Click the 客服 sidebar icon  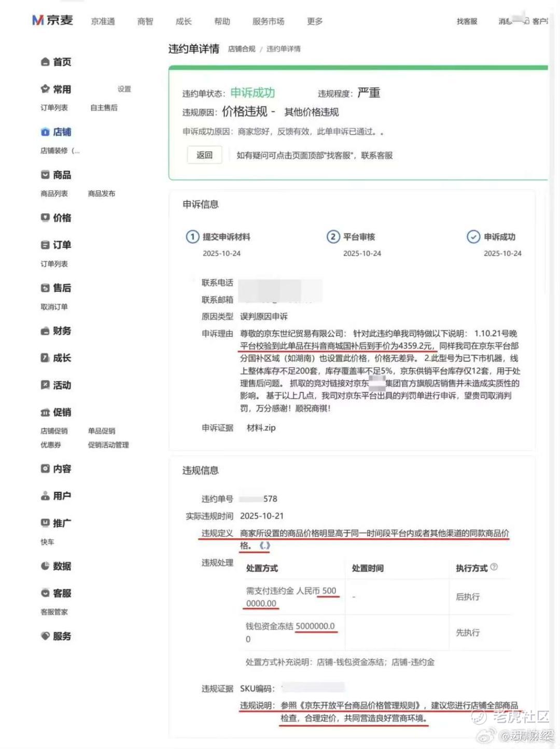(45, 593)
